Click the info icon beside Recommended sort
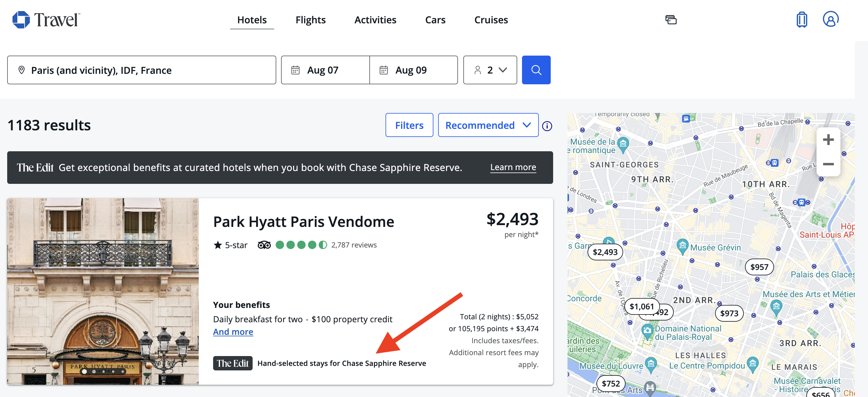Screen dimensions: 868x397 (x=547, y=126)
